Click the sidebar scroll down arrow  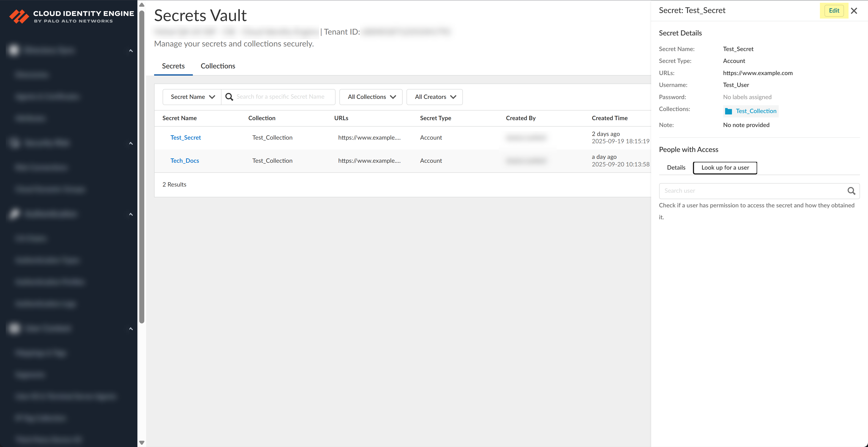[142, 443]
